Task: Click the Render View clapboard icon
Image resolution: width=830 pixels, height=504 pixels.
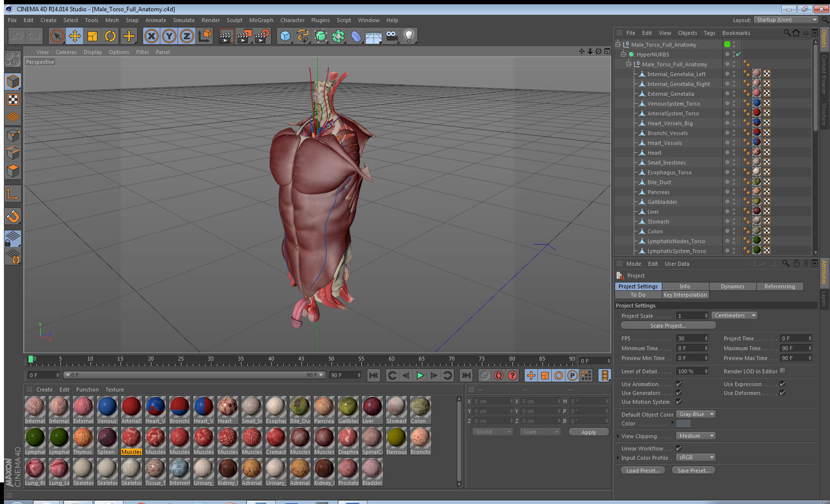Action: coord(226,36)
